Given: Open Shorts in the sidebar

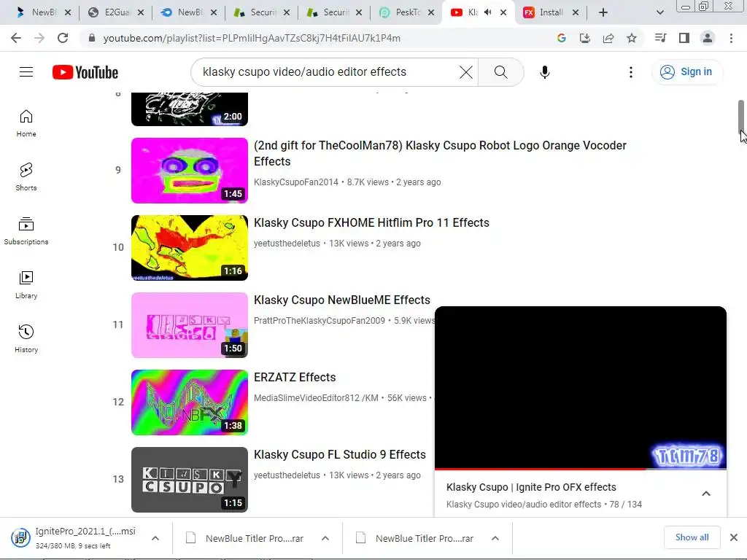Looking at the screenshot, I should tap(26, 177).
